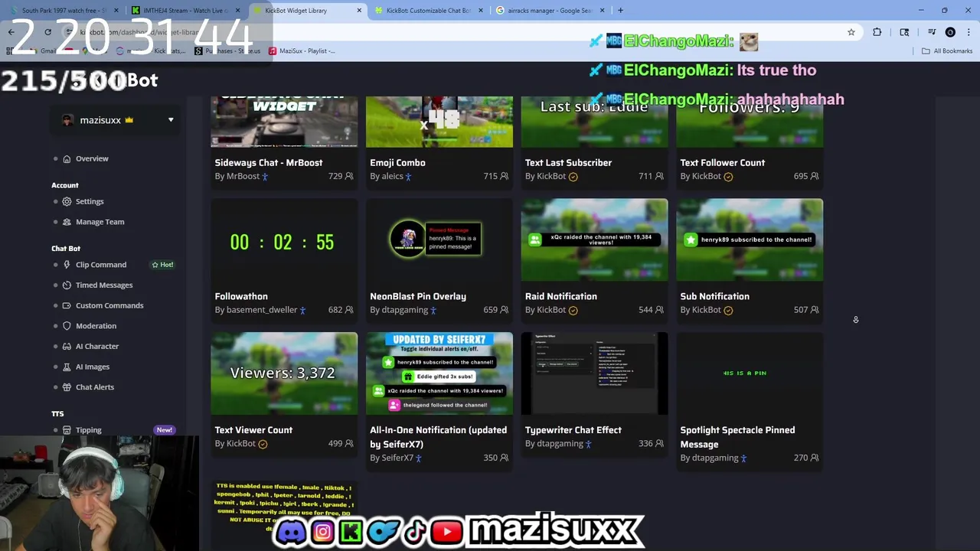Open the Typewriter Chat Effect thumbnail
This screenshot has width=980, height=551.
(x=594, y=373)
